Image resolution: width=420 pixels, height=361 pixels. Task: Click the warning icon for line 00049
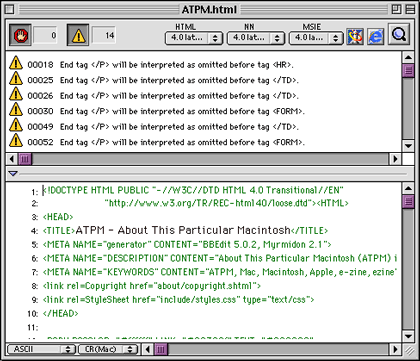(x=16, y=125)
